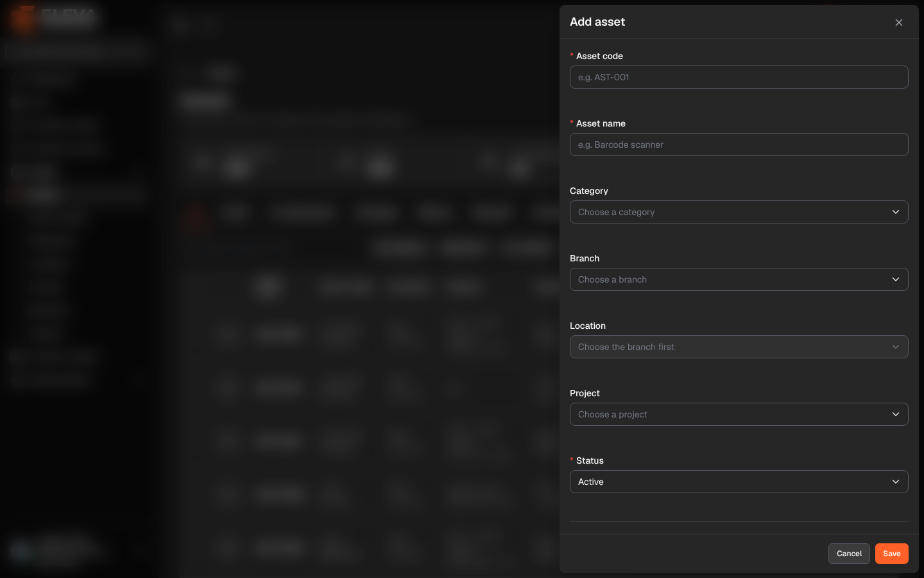This screenshot has width=924, height=578.
Task: Click the Location chevron arrow
Action: click(896, 347)
